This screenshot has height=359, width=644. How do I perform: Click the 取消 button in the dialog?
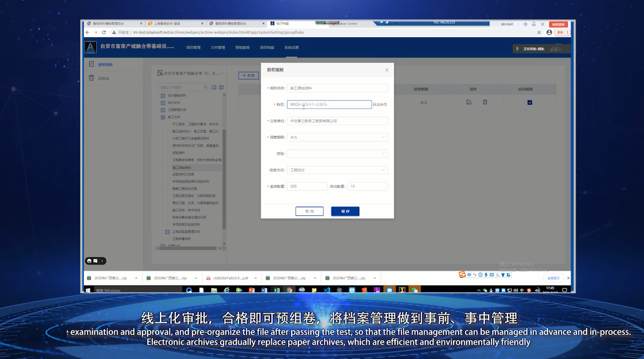click(309, 211)
